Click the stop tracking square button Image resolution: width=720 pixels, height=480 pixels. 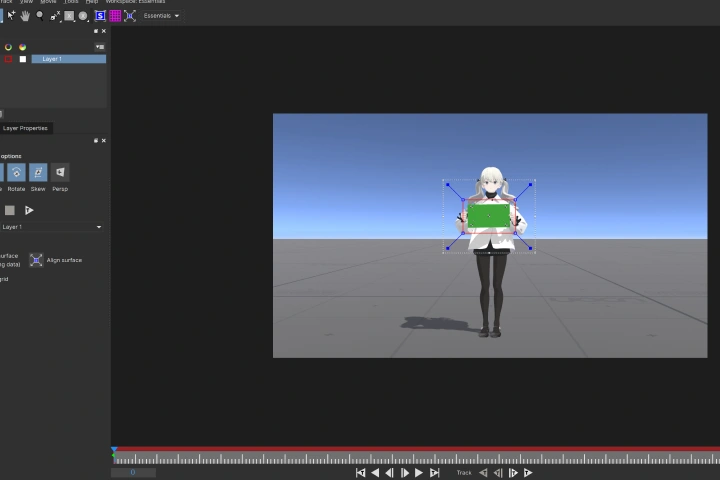(10, 210)
